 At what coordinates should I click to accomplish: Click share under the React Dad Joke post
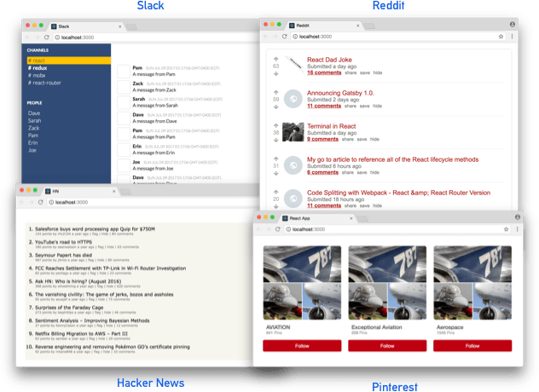click(351, 72)
